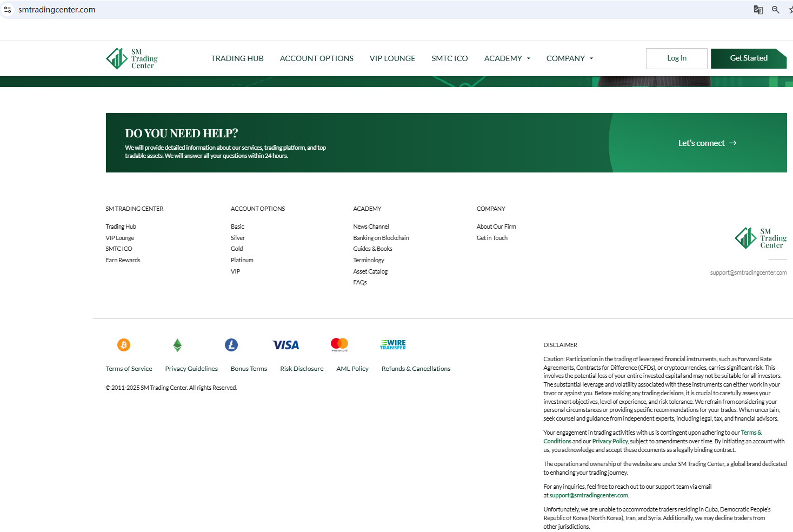
Task: Open the Risk Disclosure footer link
Action: pyautogui.click(x=302, y=369)
